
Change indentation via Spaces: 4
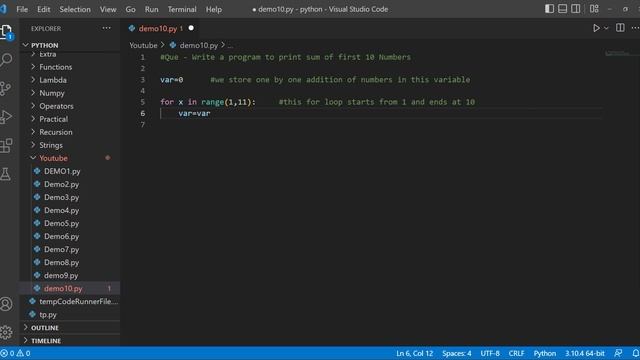(457, 353)
